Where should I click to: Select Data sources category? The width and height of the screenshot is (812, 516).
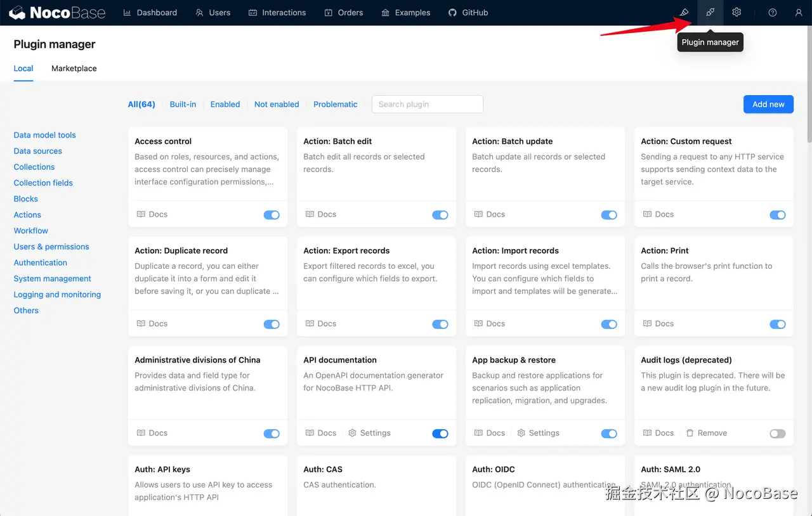(38, 151)
